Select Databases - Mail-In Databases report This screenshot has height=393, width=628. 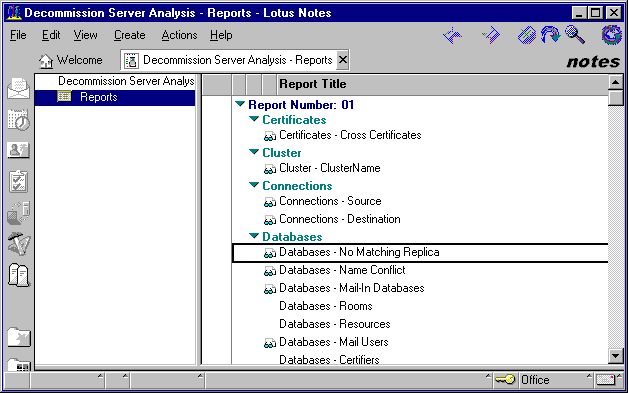[x=352, y=288]
